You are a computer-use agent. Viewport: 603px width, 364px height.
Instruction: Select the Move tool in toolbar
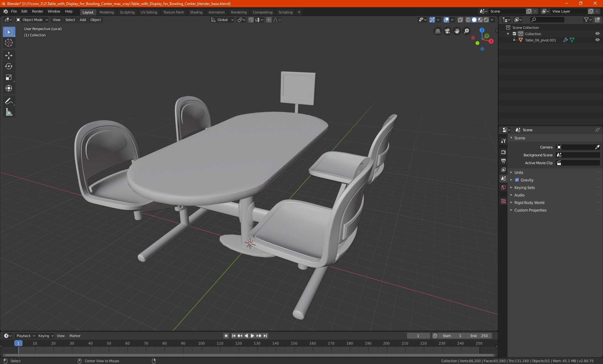(x=9, y=56)
